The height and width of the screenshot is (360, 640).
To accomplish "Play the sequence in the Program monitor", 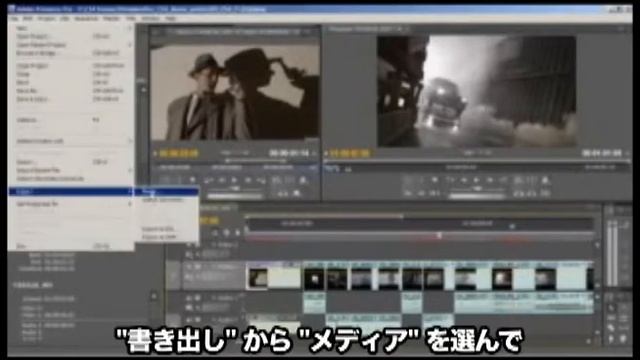I will tap(476, 180).
